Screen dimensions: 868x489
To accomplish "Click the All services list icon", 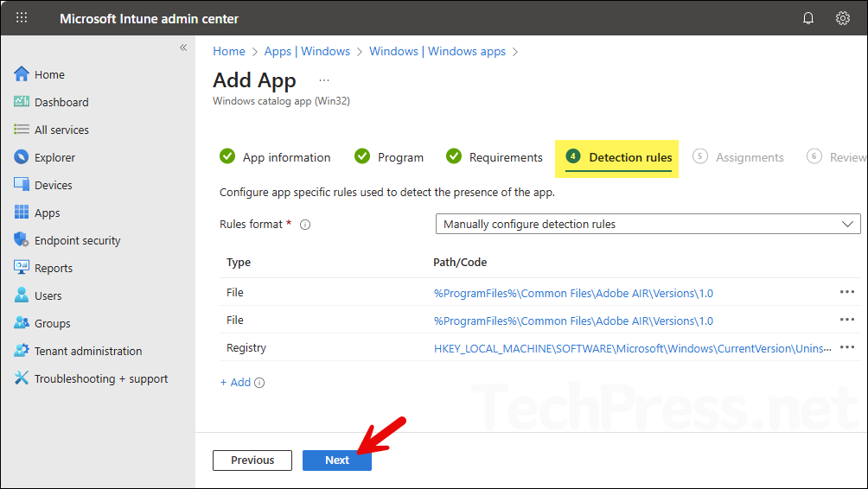I will 22,130.
